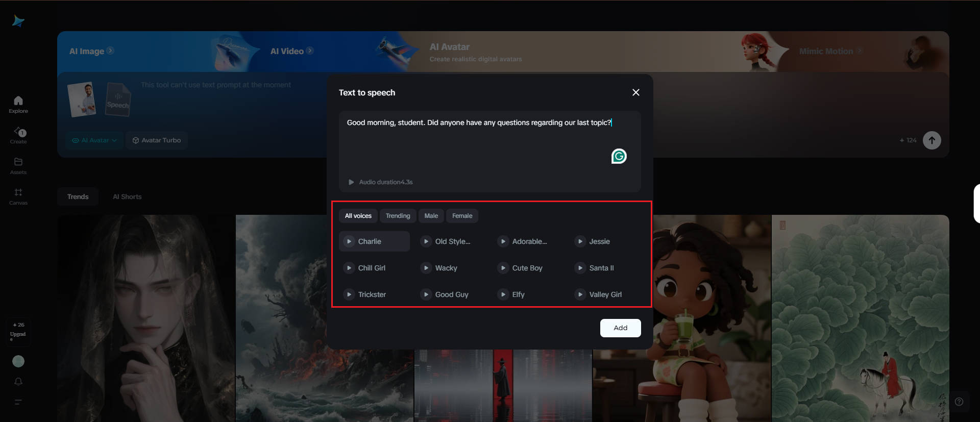Viewport: 980px width, 422px height.
Task: Open the Mimic Motion banner
Action: [x=831, y=51]
